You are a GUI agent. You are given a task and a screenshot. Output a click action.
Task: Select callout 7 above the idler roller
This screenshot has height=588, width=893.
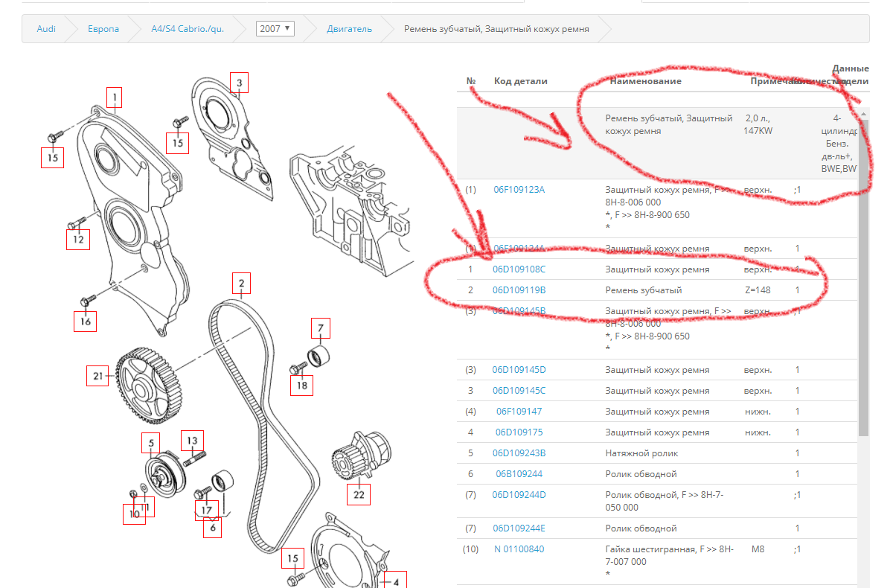tap(320, 328)
